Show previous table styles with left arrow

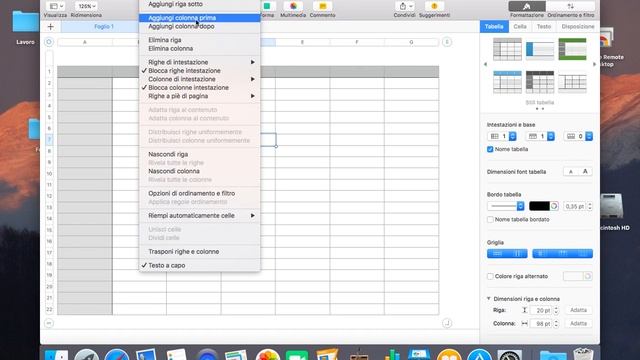(x=485, y=64)
